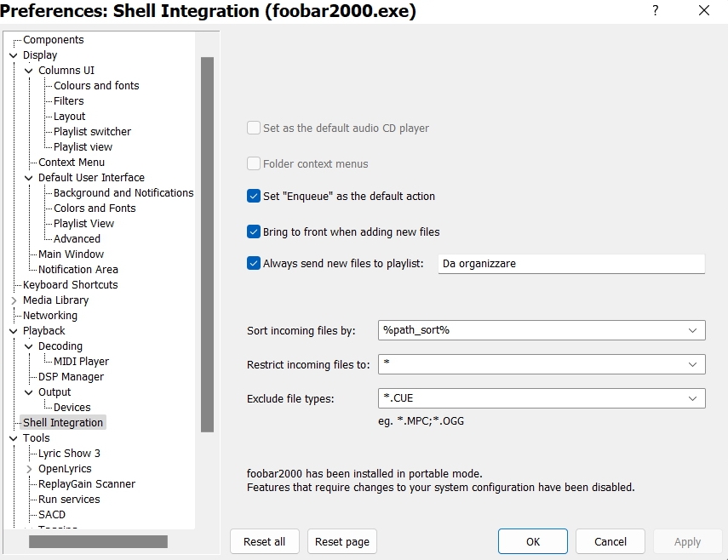The width and height of the screenshot is (728, 560).
Task: Expand the Media Library node
Action: click(14, 300)
